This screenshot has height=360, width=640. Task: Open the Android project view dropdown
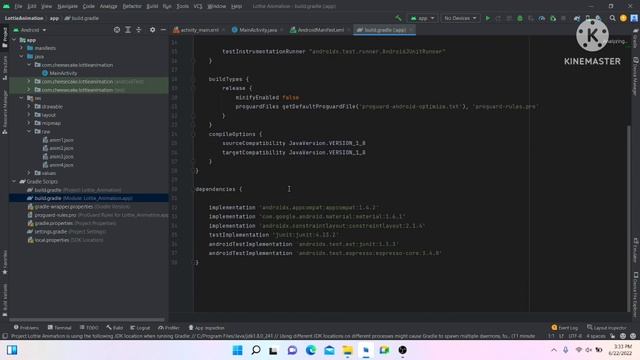[x=30, y=30]
